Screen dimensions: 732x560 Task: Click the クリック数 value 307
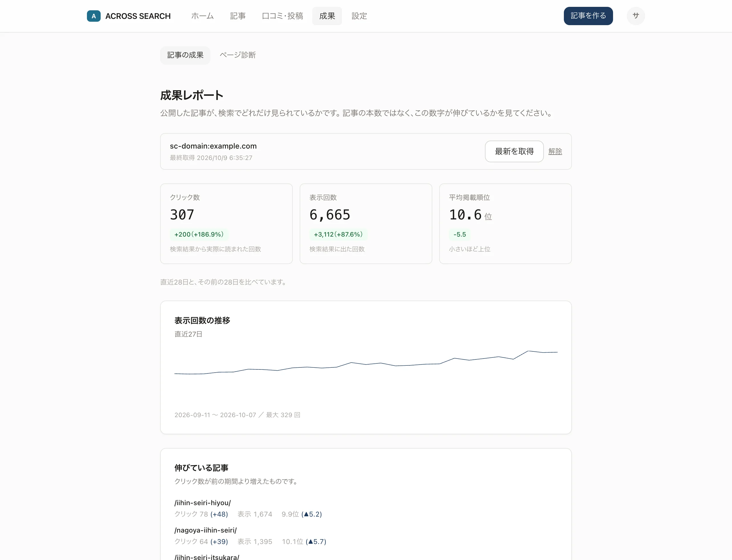(182, 214)
